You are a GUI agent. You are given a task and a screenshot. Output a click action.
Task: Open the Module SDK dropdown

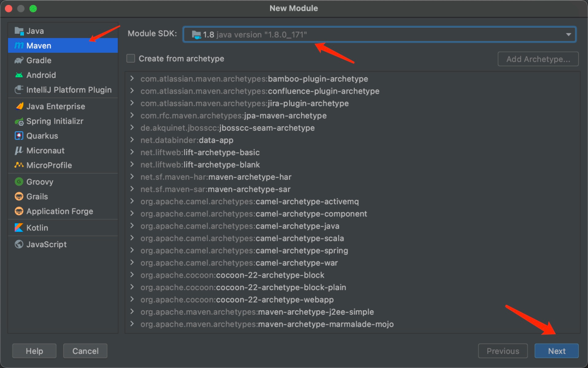coord(379,34)
